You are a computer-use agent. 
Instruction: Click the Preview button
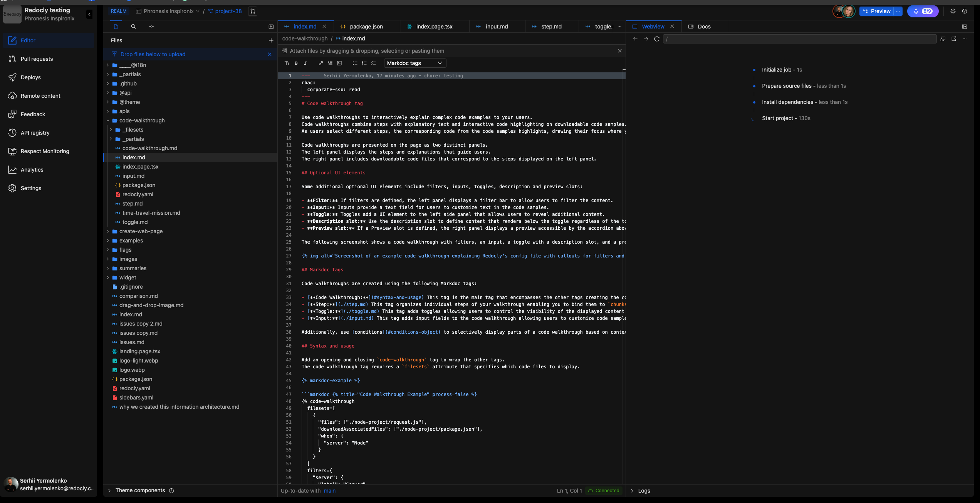point(876,11)
